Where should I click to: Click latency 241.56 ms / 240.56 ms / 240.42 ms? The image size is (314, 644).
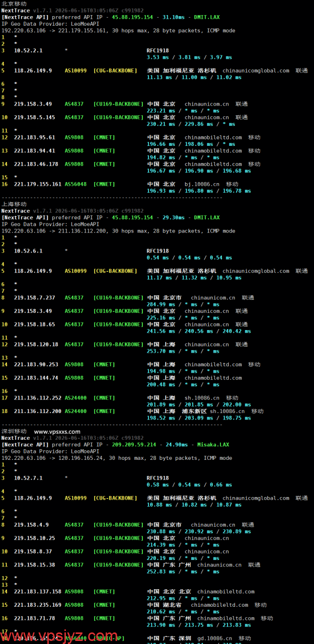coord(199,331)
